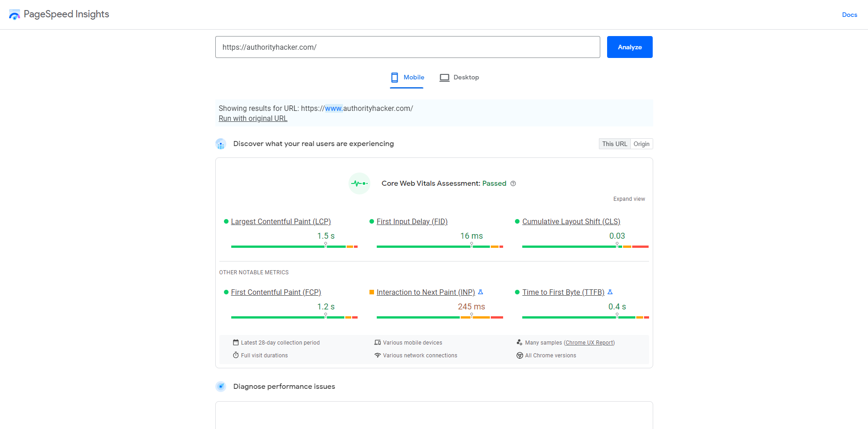Click the stopwatch icon for visit durations
868x429 pixels.
(x=236, y=355)
